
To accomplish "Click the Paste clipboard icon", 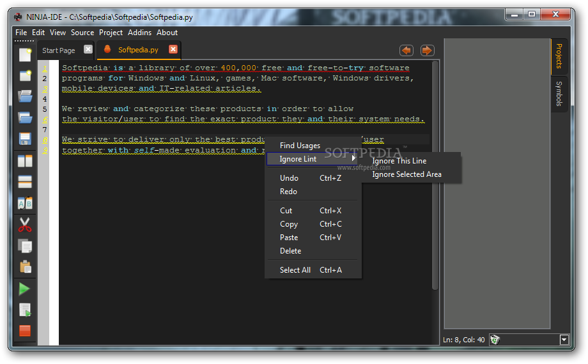I will pyautogui.click(x=25, y=267).
